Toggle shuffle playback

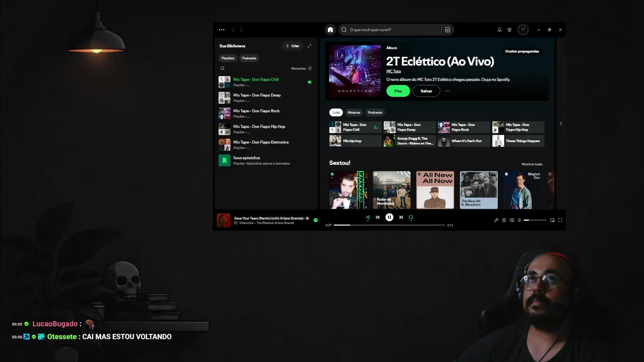point(367,217)
